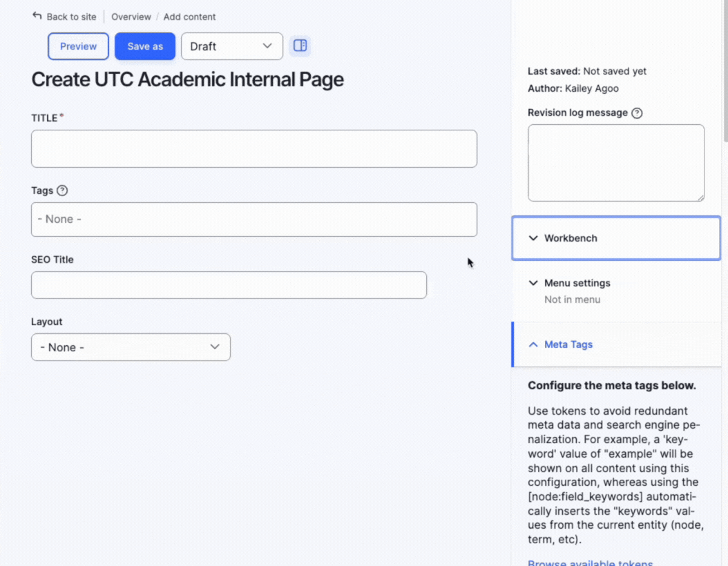Expand the Workbench section
This screenshot has height=566, width=728.
coord(571,238)
